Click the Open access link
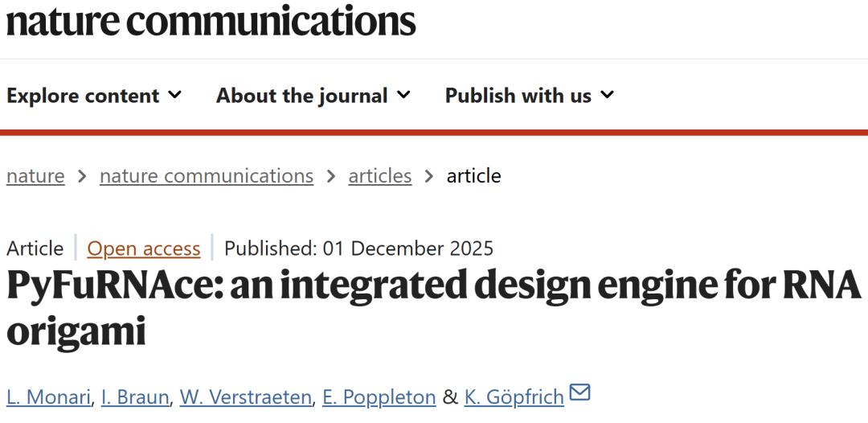The width and height of the screenshot is (868, 423). (x=144, y=248)
